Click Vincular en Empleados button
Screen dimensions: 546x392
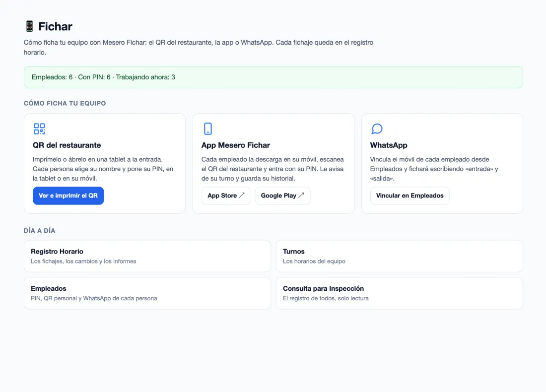click(x=409, y=196)
